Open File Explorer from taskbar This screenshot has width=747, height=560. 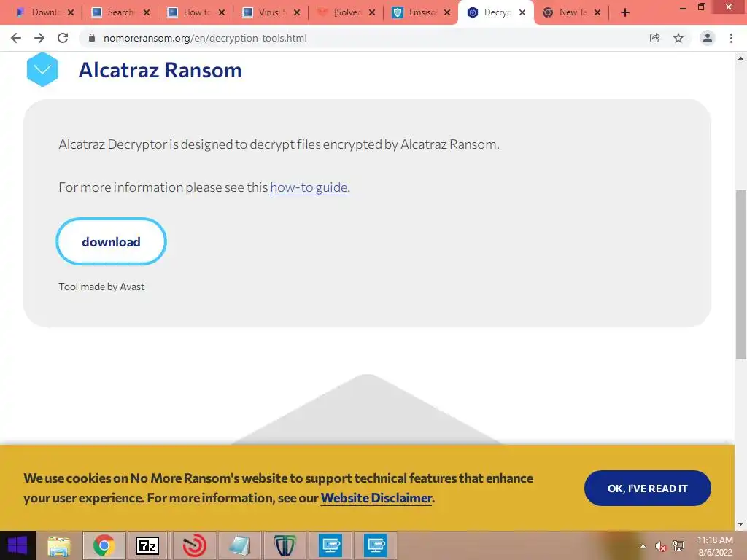[x=58, y=545]
